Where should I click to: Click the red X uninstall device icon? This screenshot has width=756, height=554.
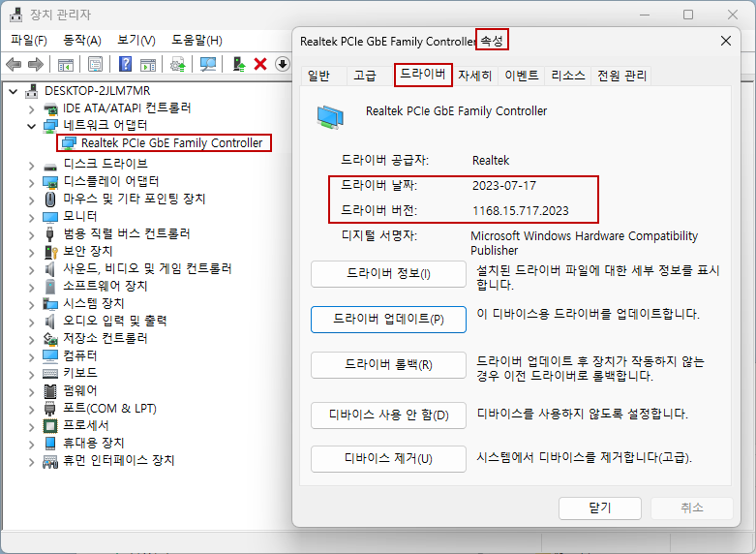pyautogui.click(x=260, y=64)
